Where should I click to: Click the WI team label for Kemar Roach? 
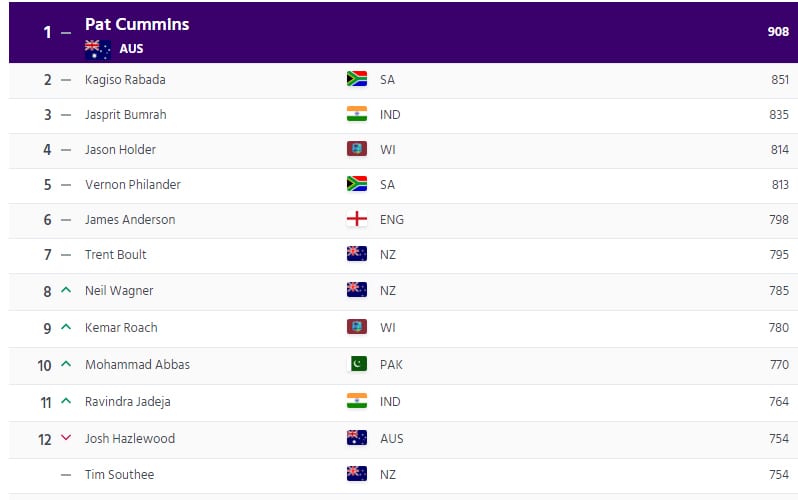click(x=388, y=327)
